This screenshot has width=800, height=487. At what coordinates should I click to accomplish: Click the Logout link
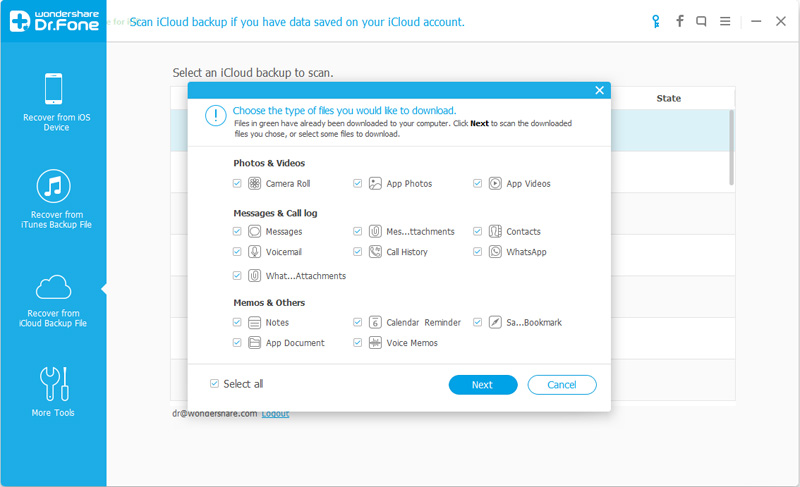coord(275,414)
